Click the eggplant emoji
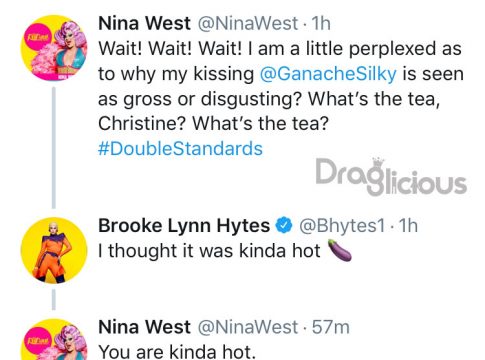The height and width of the screenshot is (360, 485). pos(340,250)
